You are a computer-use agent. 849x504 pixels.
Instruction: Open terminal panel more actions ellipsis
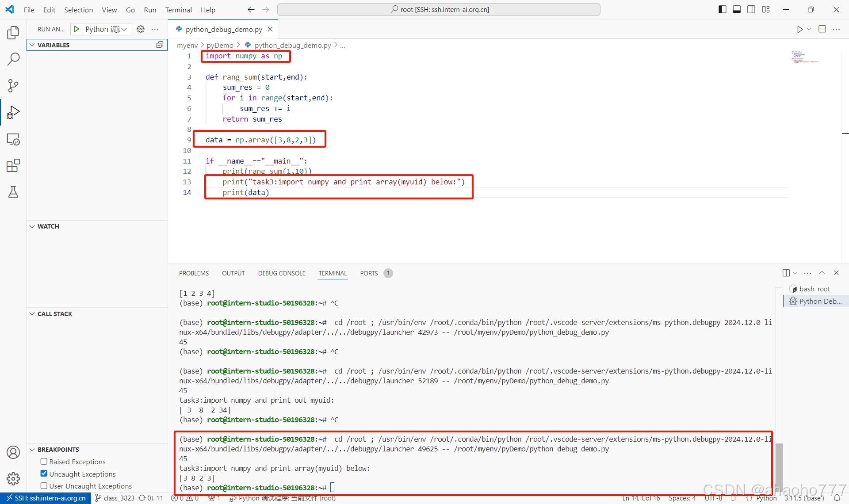pyautogui.click(x=807, y=273)
